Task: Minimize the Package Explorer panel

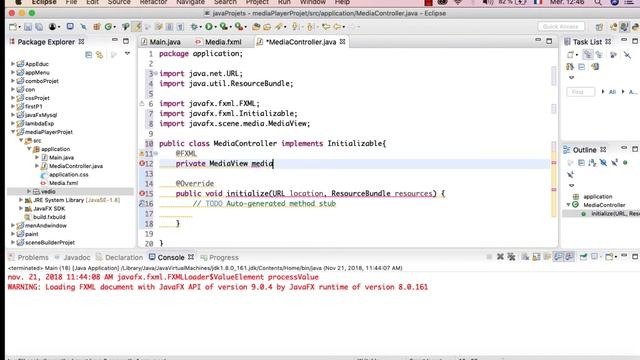Action: point(115,40)
